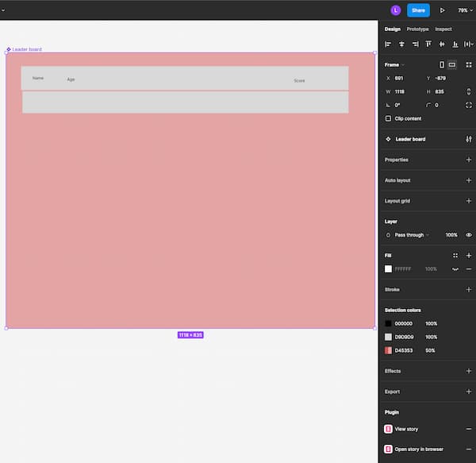Remove the View story plugin entry

coord(469,429)
